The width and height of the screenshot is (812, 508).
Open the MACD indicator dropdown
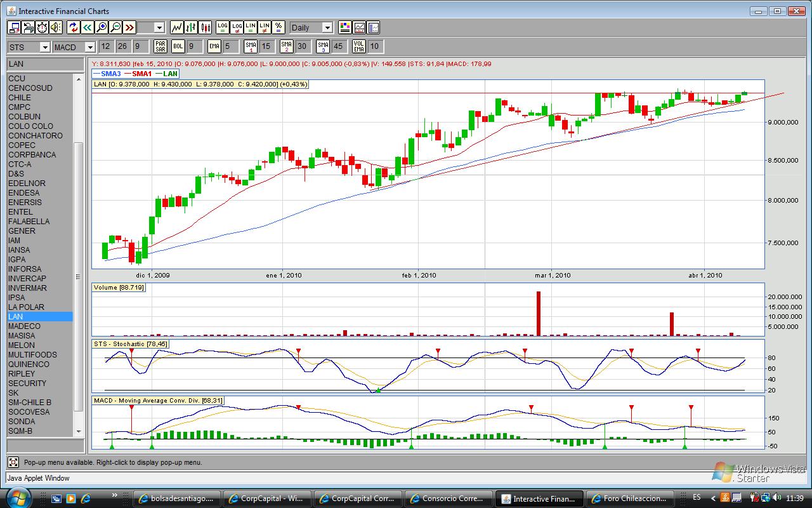[74, 47]
